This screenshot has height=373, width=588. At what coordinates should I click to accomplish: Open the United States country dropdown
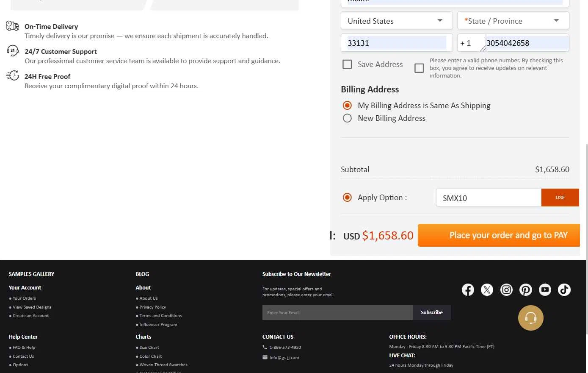(x=397, y=21)
